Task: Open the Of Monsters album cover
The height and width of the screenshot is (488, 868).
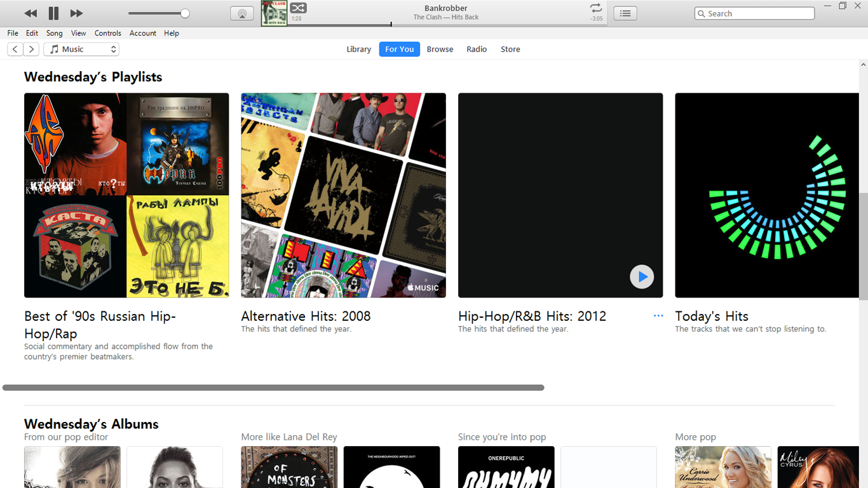Action: 289,467
